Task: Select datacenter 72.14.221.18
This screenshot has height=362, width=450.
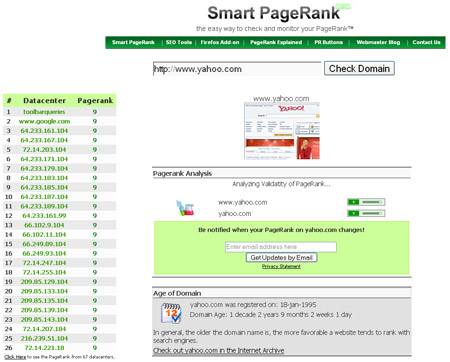Action: 44,348
